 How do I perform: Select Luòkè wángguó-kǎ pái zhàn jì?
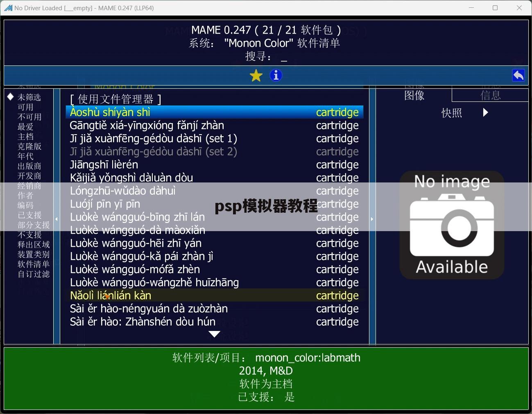[x=214, y=256]
